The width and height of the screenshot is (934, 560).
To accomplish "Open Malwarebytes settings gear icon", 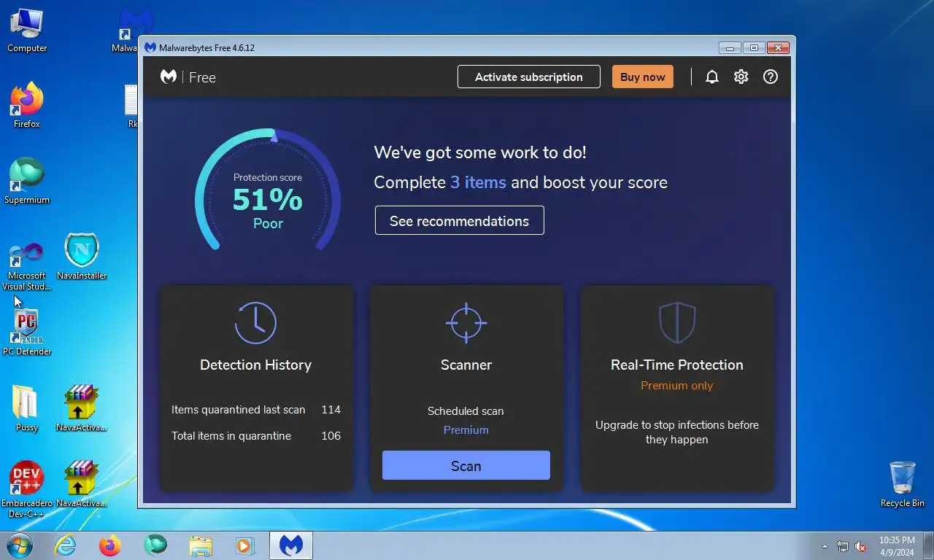I will coord(741,77).
